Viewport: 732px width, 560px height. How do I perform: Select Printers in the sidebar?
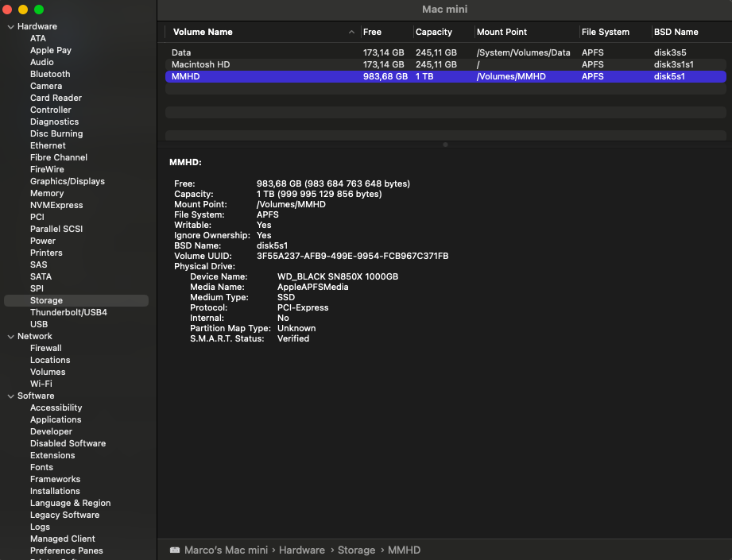pyautogui.click(x=46, y=253)
